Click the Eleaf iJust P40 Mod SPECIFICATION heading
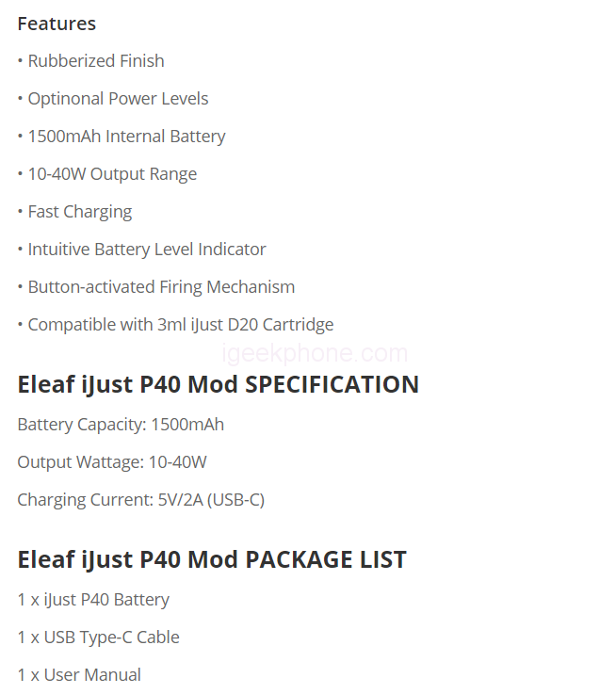Image resolution: width=616 pixels, height=694 pixels. click(x=218, y=384)
